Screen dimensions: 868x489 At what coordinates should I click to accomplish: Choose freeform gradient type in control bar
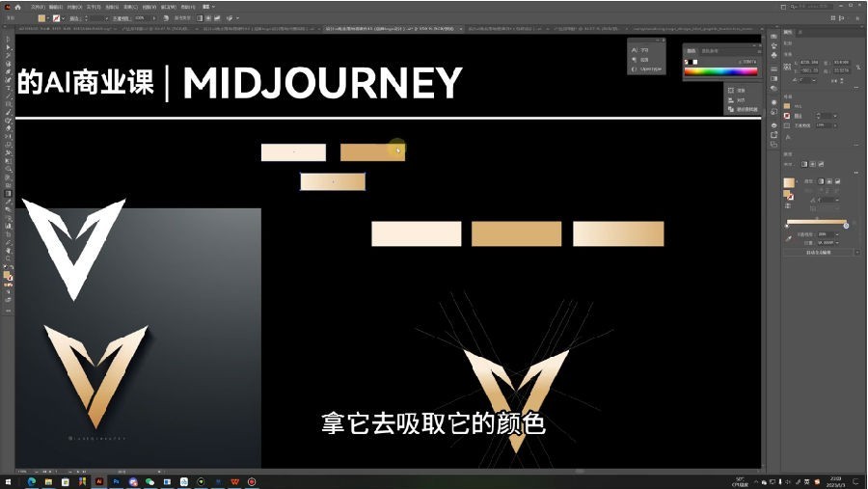[x=217, y=18]
